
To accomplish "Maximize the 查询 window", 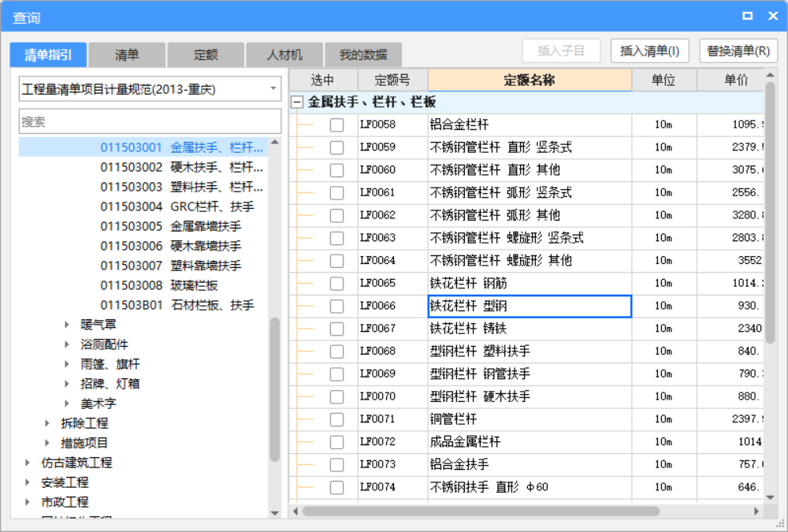I will click(x=748, y=16).
